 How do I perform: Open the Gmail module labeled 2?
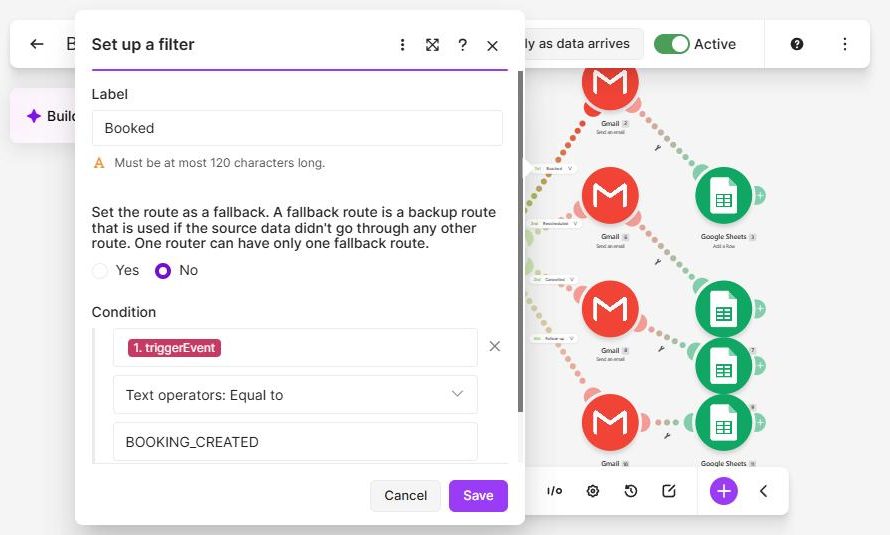610,85
